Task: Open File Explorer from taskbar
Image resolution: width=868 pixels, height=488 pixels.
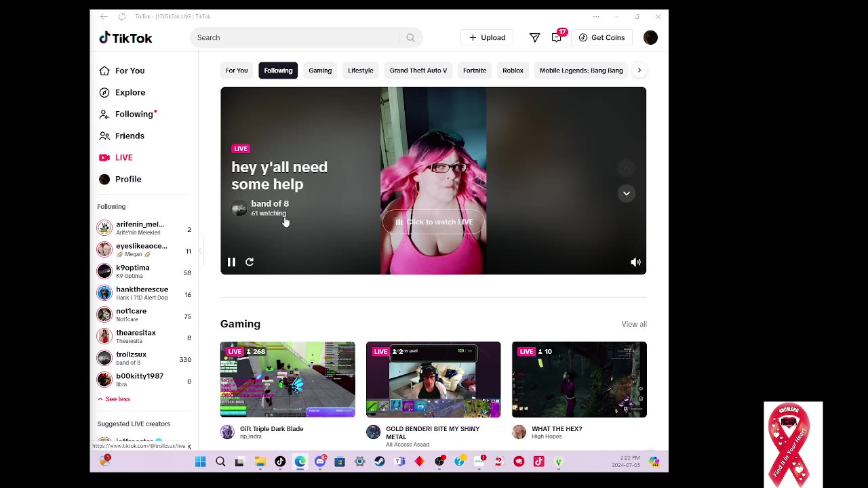Action: [260, 462]
